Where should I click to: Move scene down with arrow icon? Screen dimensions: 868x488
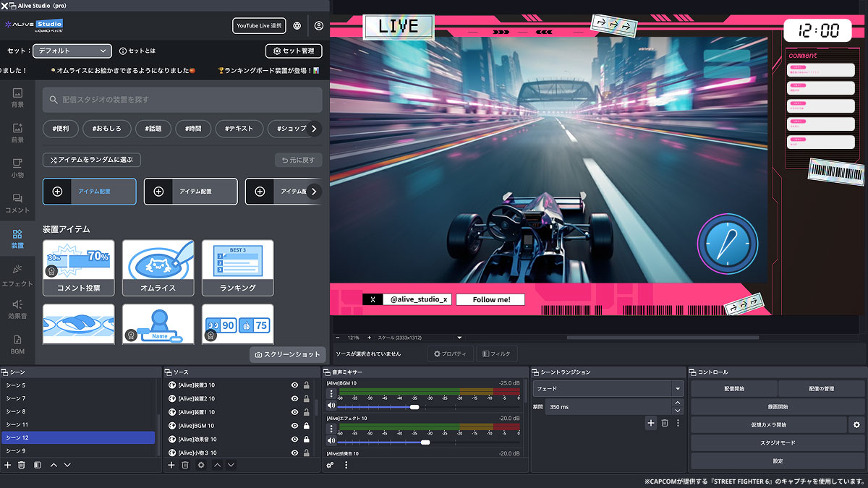[67, 465]
